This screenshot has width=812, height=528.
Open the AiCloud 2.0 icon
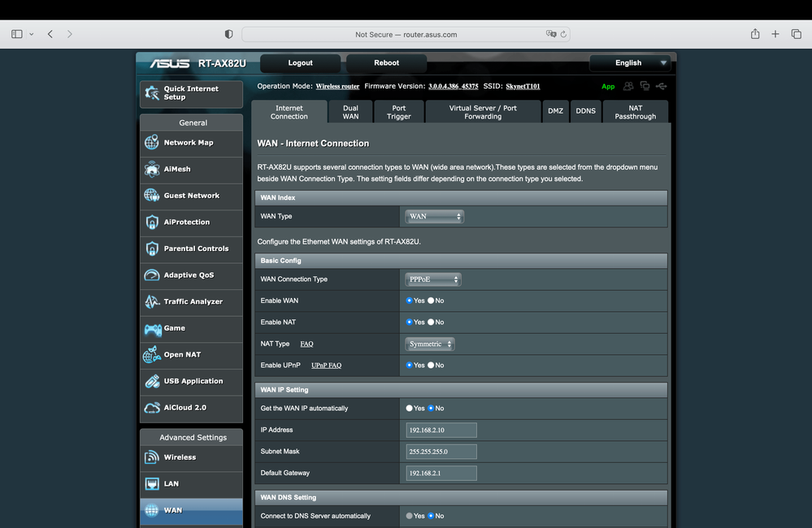click(x=152, y=408)
